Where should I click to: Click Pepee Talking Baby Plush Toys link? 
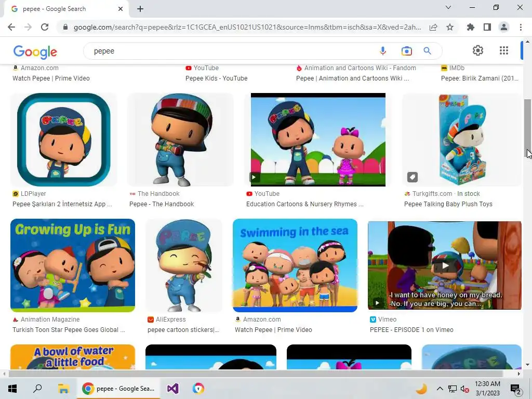coord(448,204)
